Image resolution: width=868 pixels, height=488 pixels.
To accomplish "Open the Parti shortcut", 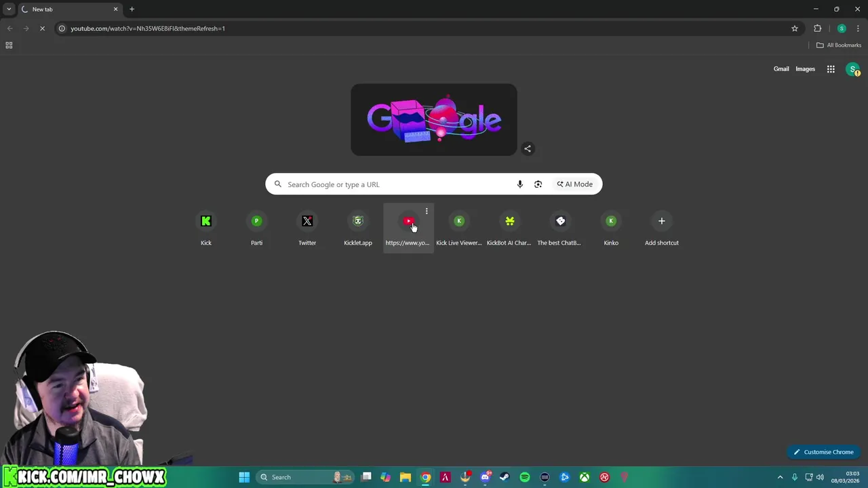I will click(256, 228).
